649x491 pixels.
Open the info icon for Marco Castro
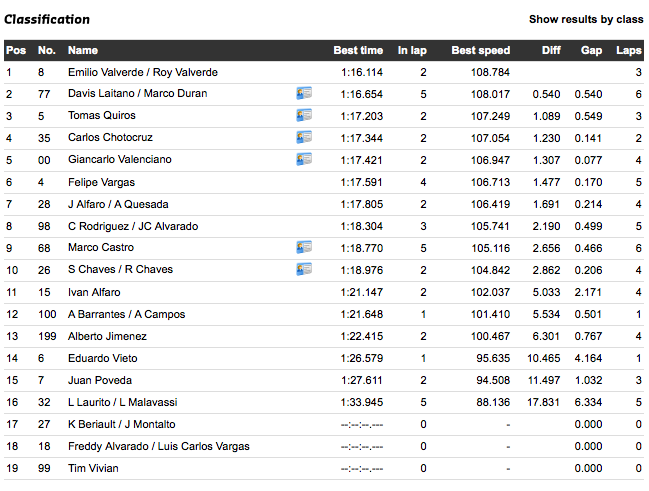304,247
